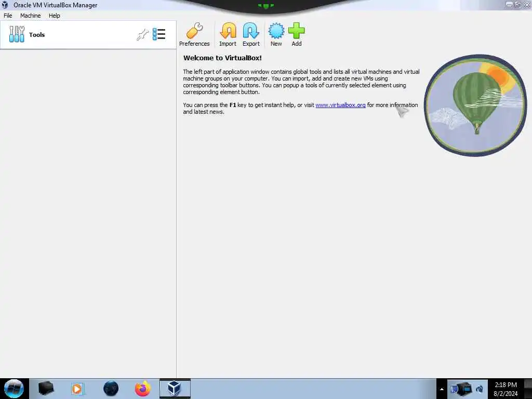Click the Import appliance icon
This screenshot has height=399, width=532.
(x=228, y=34)
